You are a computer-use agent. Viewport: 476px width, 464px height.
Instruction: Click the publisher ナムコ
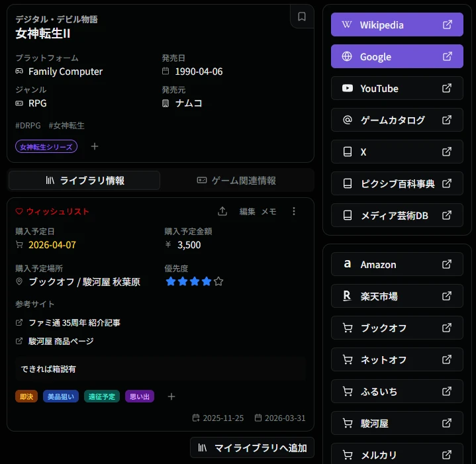(x=189, y=103)
